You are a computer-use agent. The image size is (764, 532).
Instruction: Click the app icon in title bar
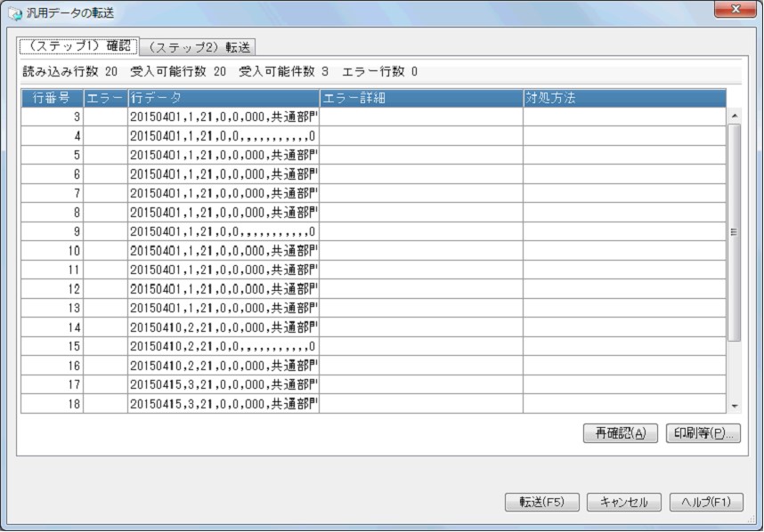click(15, 13)
